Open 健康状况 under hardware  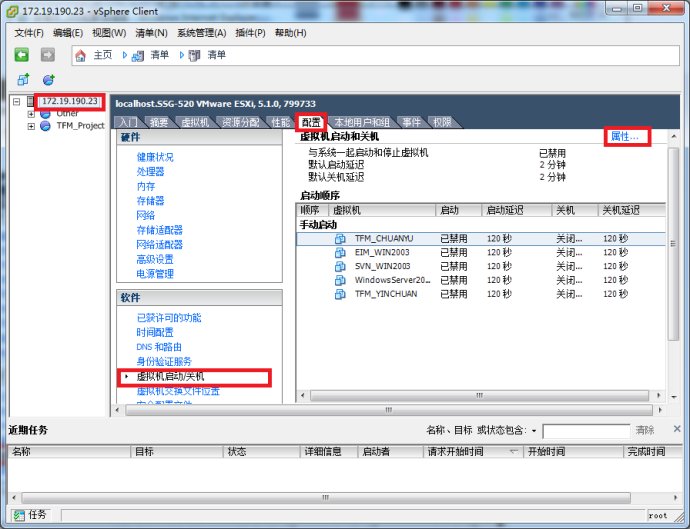155,157
